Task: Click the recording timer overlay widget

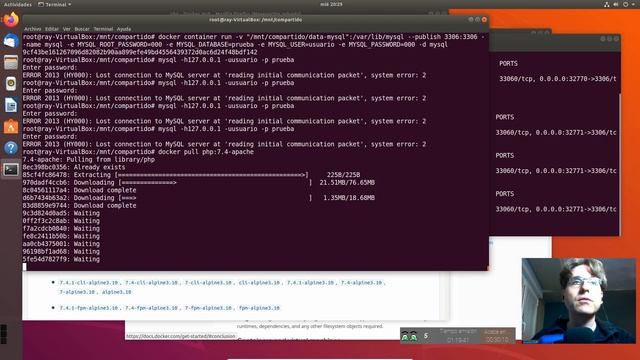Action: tap(457, 336)
